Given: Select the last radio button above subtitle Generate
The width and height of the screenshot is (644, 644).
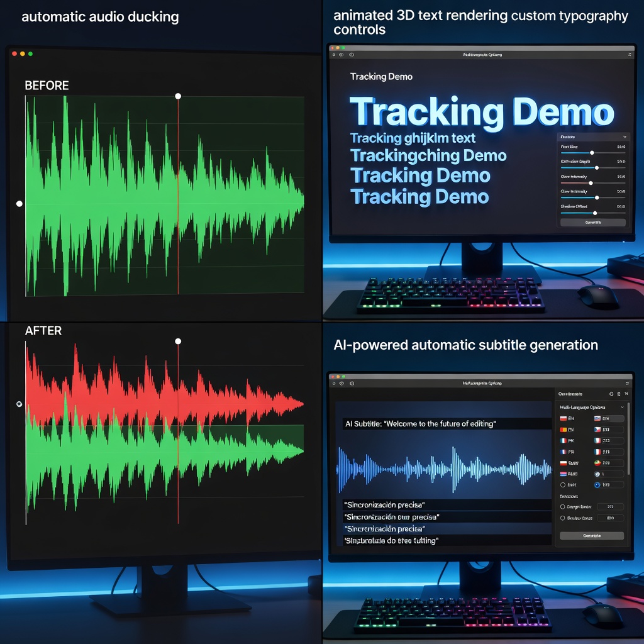Looking at the screenshot, I should point(563,518).
